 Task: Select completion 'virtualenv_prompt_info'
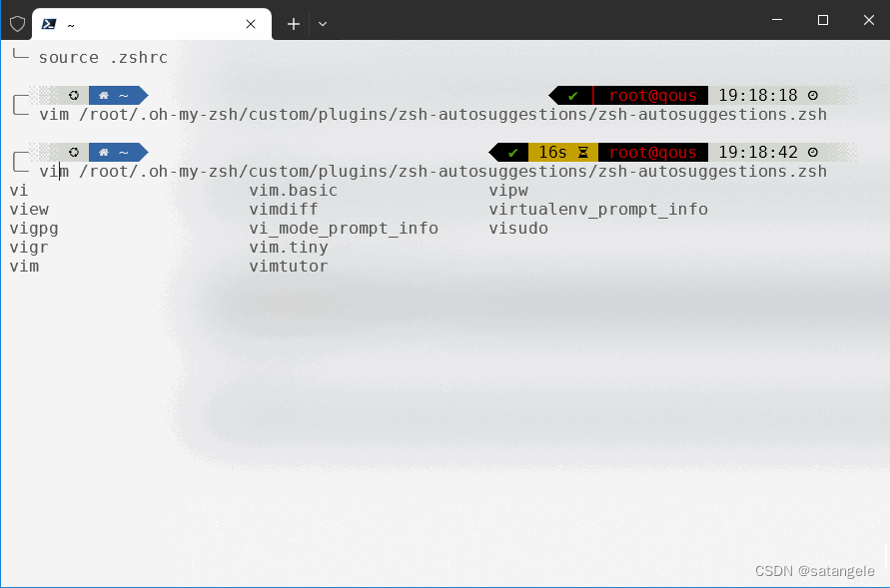pos(598,210)
